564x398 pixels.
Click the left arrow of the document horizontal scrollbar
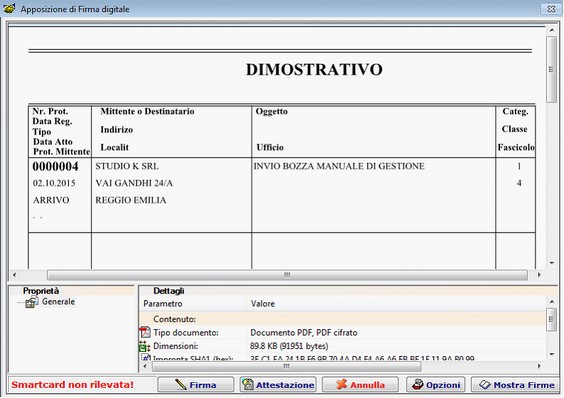(14, 275)
